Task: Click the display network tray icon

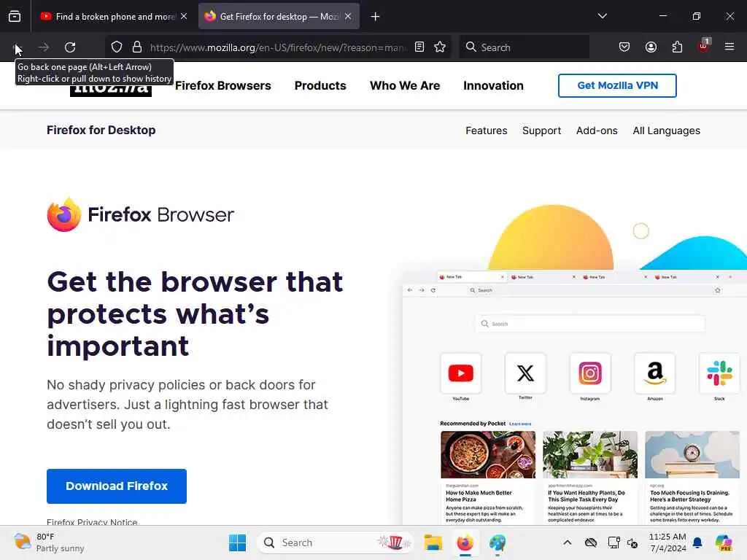Action: pos(614,542)
